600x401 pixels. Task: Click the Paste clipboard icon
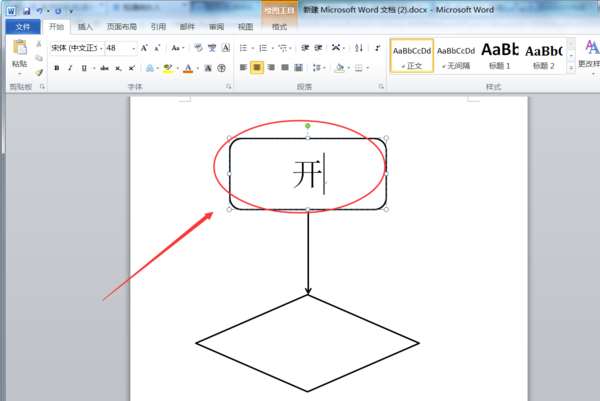point(20,48)
